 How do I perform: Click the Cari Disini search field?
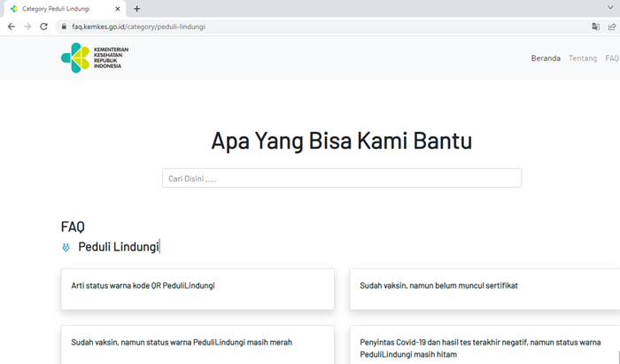342,178
